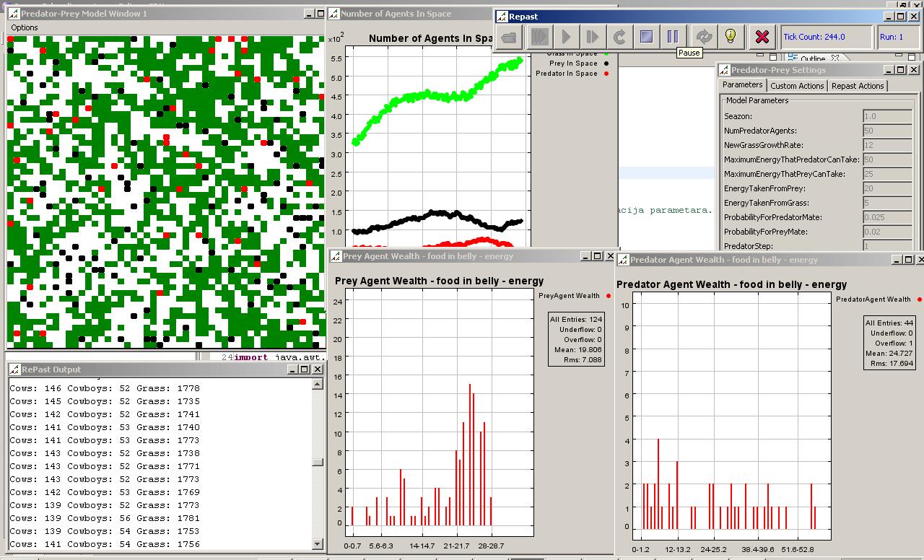The height and width of the screenshot is (560, 924).
Task: Pause the running simulation
Action: pos(672,37)
